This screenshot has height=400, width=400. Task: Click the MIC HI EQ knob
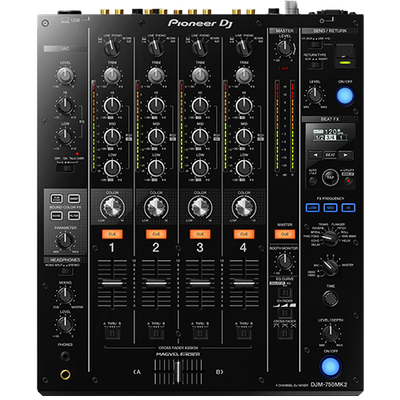click(65, 105)
